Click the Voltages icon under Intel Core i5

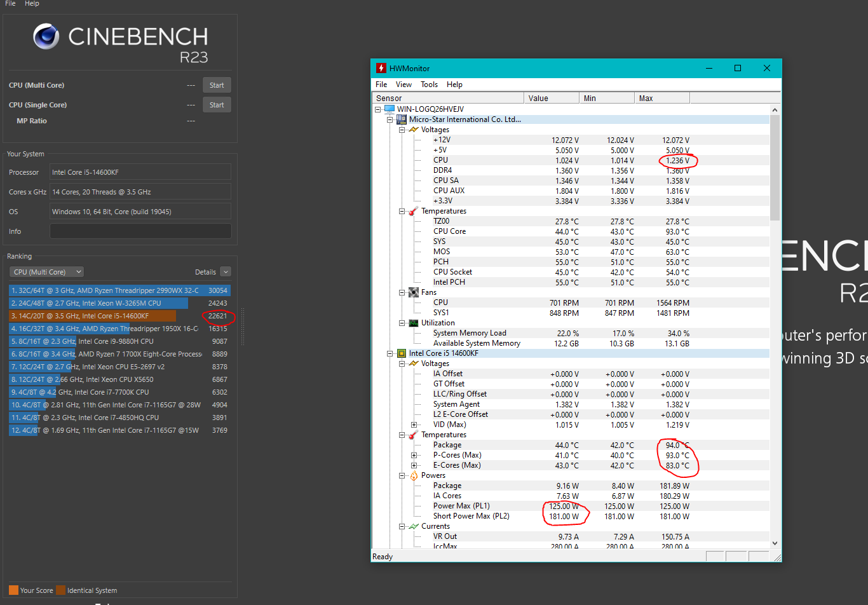414,364
